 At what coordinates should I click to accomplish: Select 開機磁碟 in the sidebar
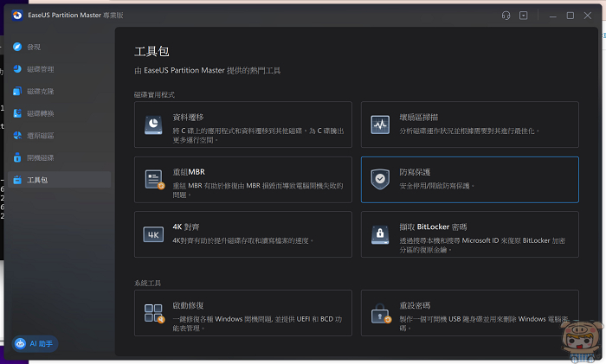[40, 157]
